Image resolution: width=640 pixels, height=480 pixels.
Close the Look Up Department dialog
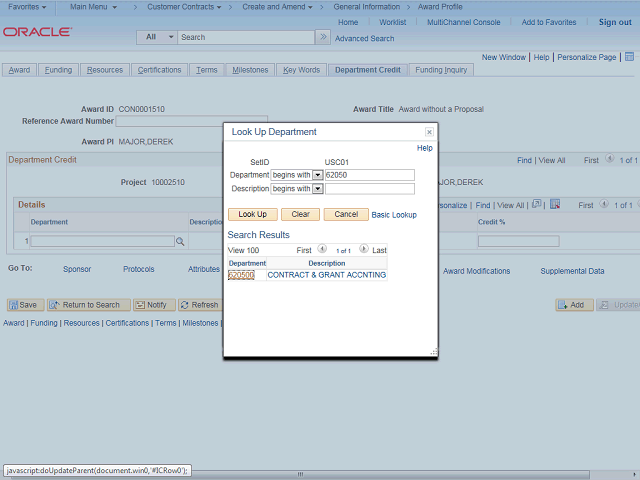pyautogui.click(x=429, y=132)
